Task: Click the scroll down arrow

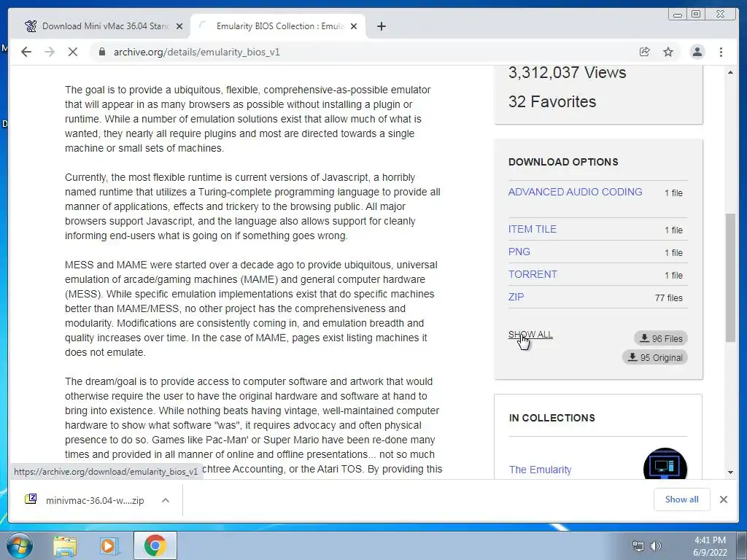Action: tap(730, 472)
